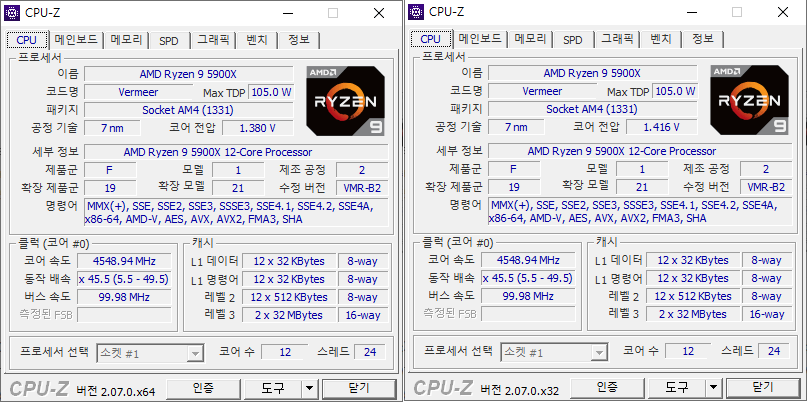This screenshot has width=807, height=402.
Task: Click 레벨 2 cache 12 x 512 KBytes, right window
Action: pos(693,296)
